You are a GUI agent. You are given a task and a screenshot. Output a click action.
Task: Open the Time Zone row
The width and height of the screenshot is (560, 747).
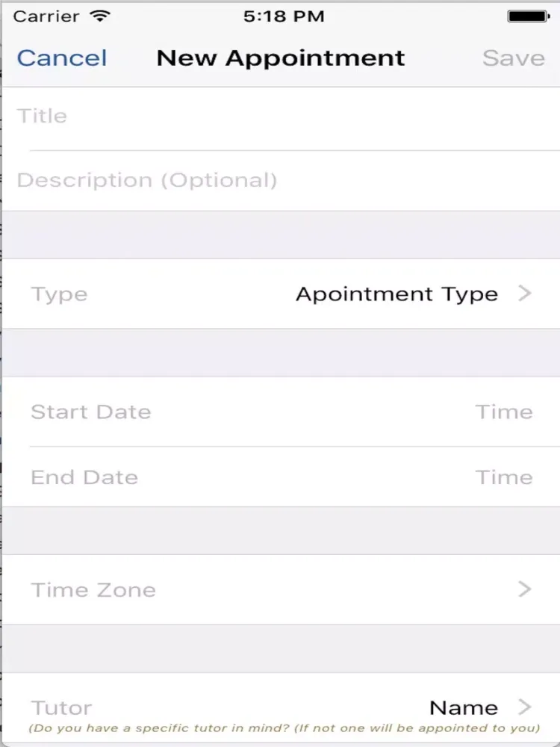(x=281, y=590)
